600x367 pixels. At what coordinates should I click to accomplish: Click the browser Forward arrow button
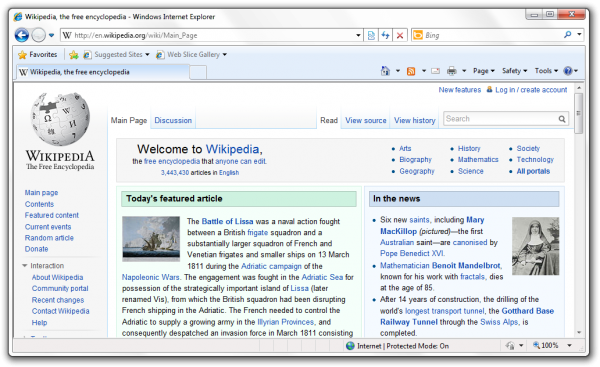(x=39, y=35)
